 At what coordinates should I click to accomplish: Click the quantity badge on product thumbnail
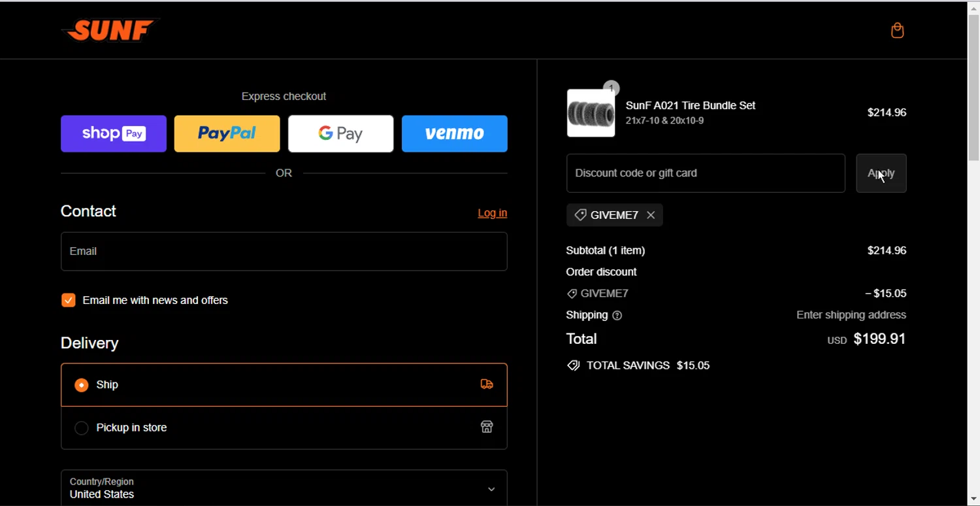pos(611,88)
